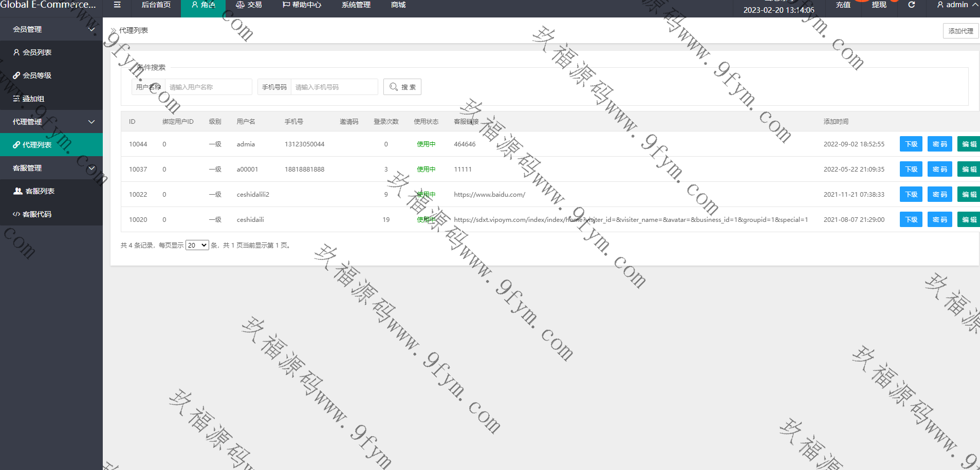This screenshot has height=470, width=980.
Task: Collapse the 会员管理 sidebar section
Action: point(51,29)
